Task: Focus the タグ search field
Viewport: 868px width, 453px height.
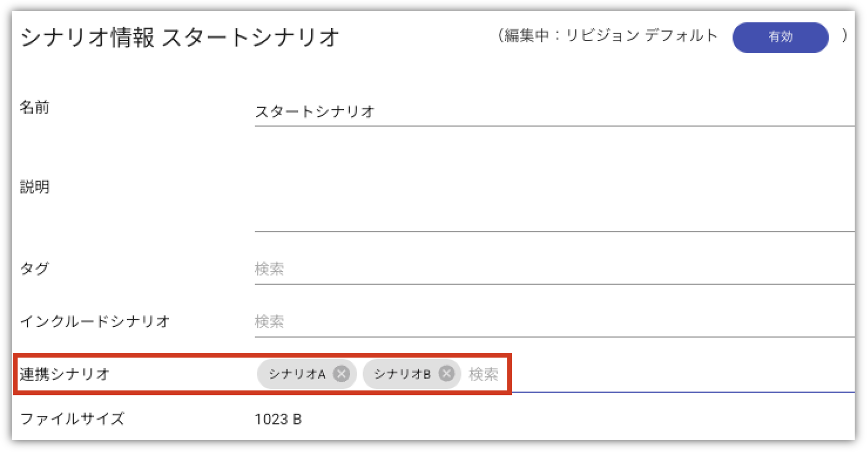Action: click(x=554, y=269)
